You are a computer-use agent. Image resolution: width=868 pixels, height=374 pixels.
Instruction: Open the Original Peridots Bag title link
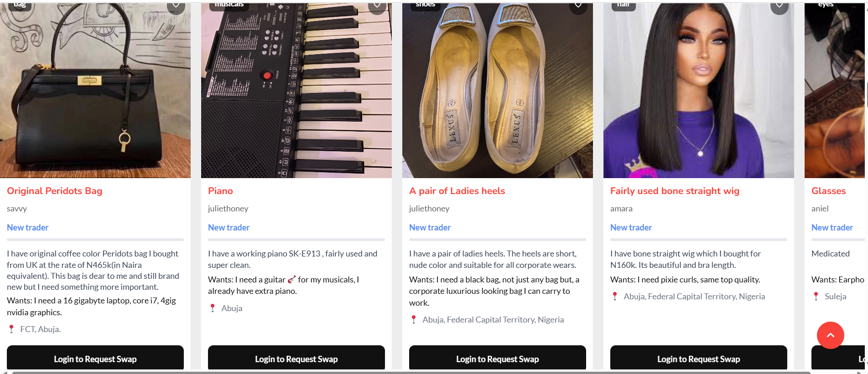pyautogui.click(x=54, y=191)
